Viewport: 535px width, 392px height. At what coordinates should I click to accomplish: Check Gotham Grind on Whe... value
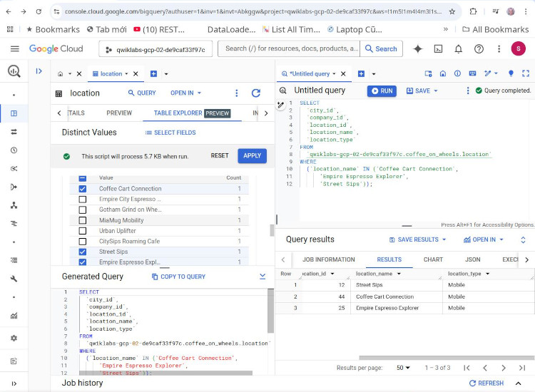(83, 210)
